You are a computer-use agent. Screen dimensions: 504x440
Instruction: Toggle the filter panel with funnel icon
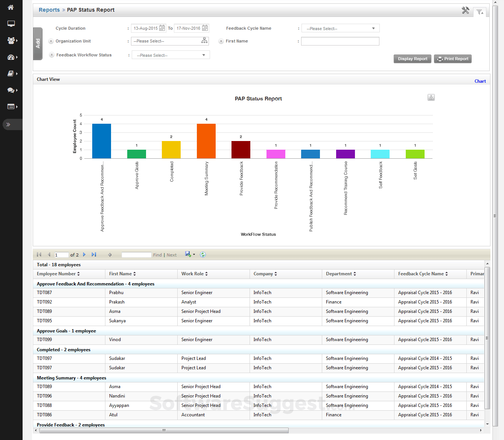pos(480,12)
